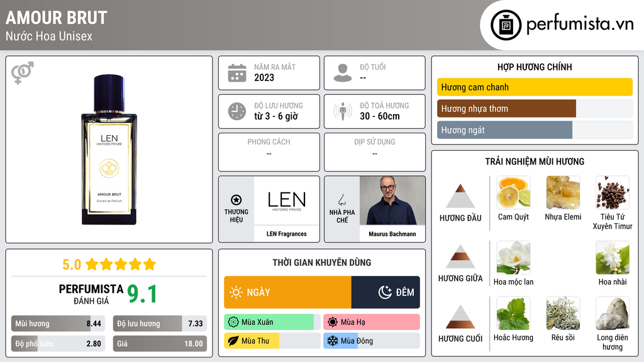The height and width of the screenshot is (362, 644).
Task: Click the snowflake icon for Mùa Đông
Action: point(333,341)
